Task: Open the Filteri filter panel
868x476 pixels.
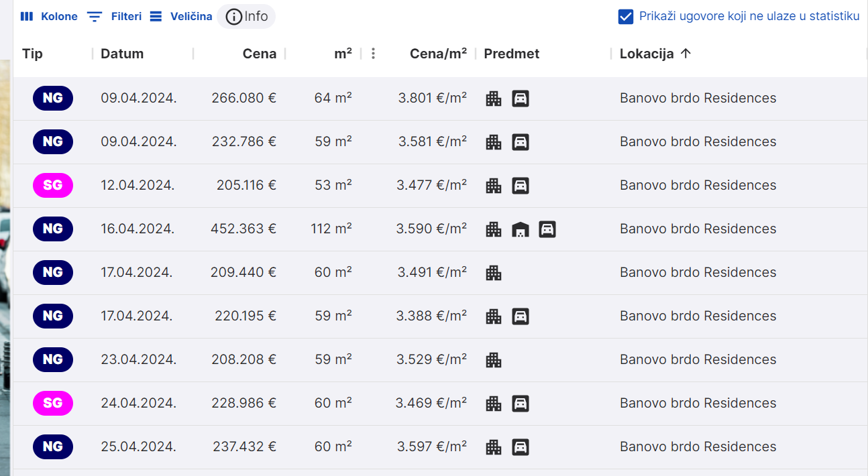Action: 115,17
